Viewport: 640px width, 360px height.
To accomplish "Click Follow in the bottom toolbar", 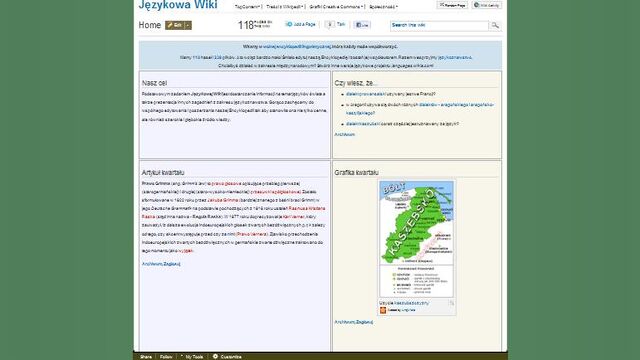I will (x=166, y=357).
